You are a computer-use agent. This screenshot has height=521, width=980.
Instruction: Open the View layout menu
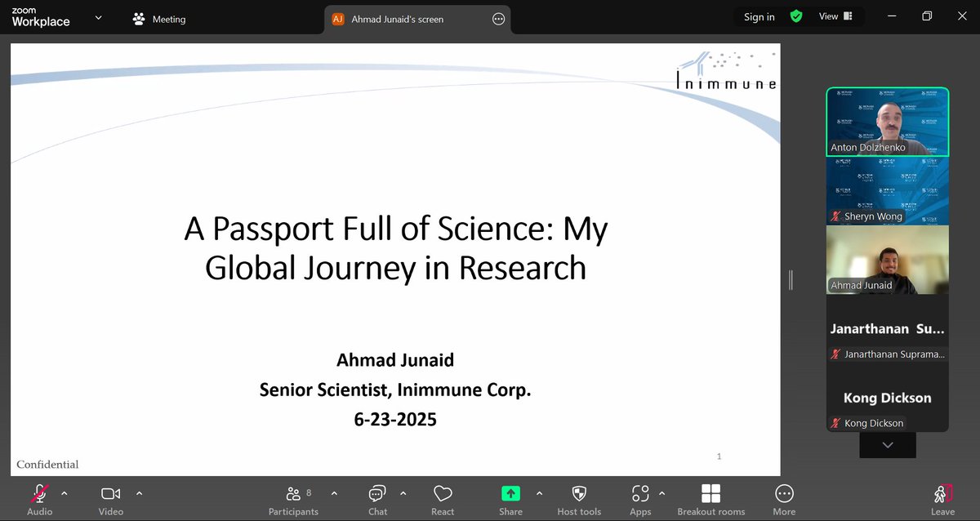(x=835, y=16)
